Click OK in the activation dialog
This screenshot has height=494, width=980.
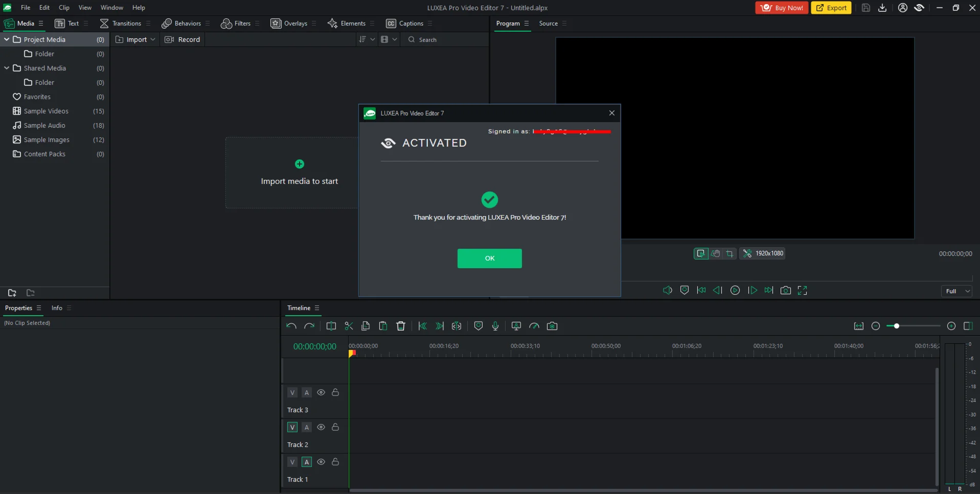pos(489,258)
